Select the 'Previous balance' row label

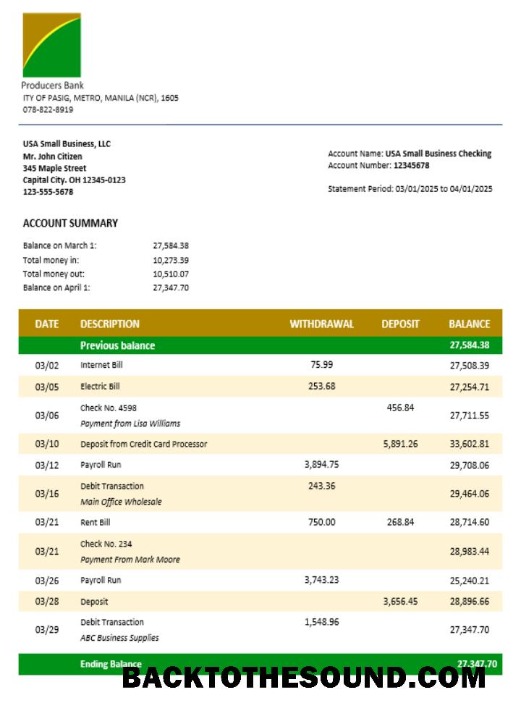pos(117,345)
